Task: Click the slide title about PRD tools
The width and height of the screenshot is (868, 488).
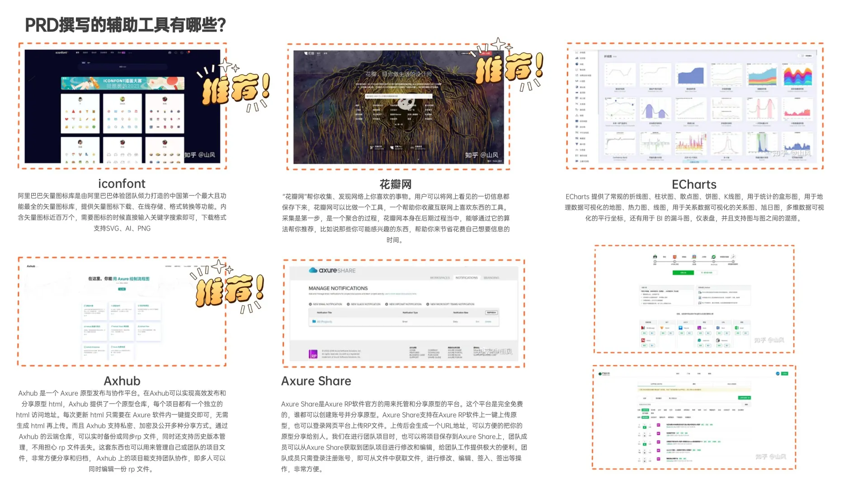Action: click(125, 25)
